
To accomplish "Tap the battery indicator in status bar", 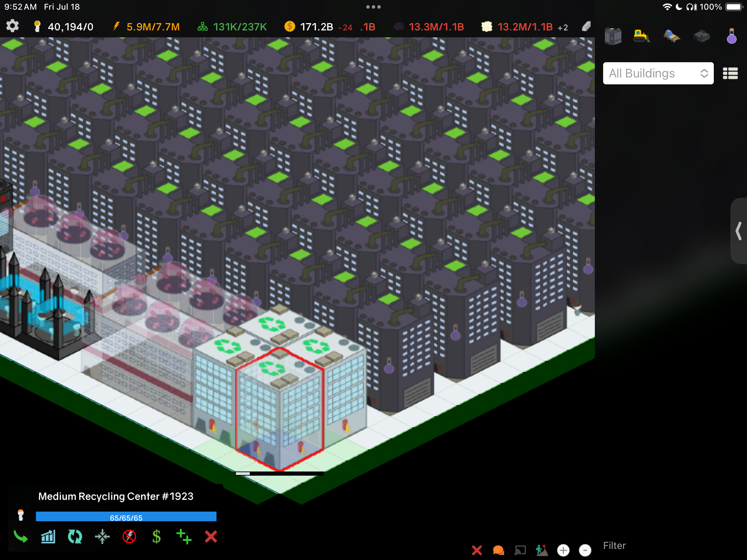I will 734,7.
